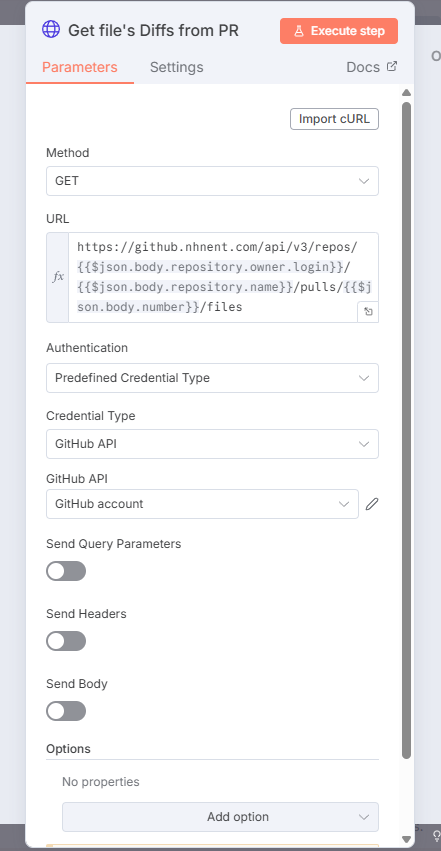Viewport: 441px width, 851px height.
Task: Select the Parameters tab
Action: pos(80,67)
